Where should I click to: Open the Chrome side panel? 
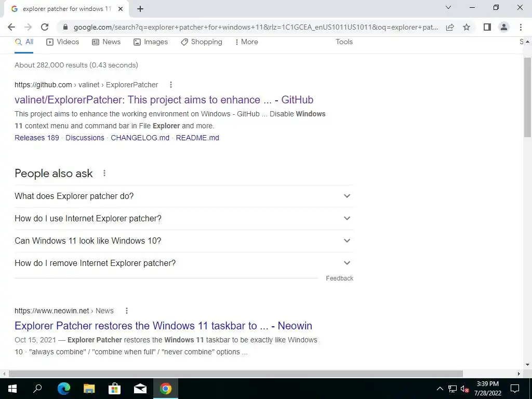(487, 27)
